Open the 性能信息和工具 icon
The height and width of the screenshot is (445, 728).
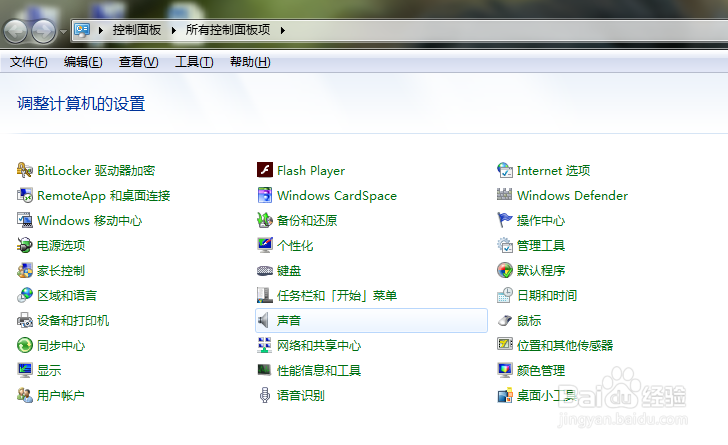tap(265, 370)
